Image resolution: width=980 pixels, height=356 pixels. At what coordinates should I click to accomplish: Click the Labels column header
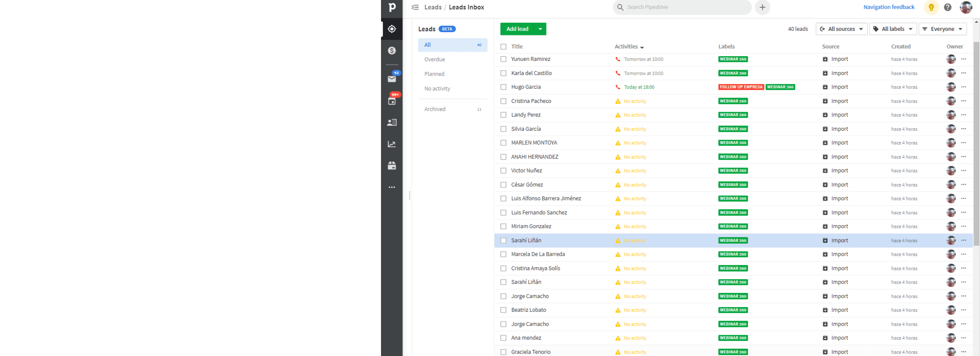pos(726,47)
